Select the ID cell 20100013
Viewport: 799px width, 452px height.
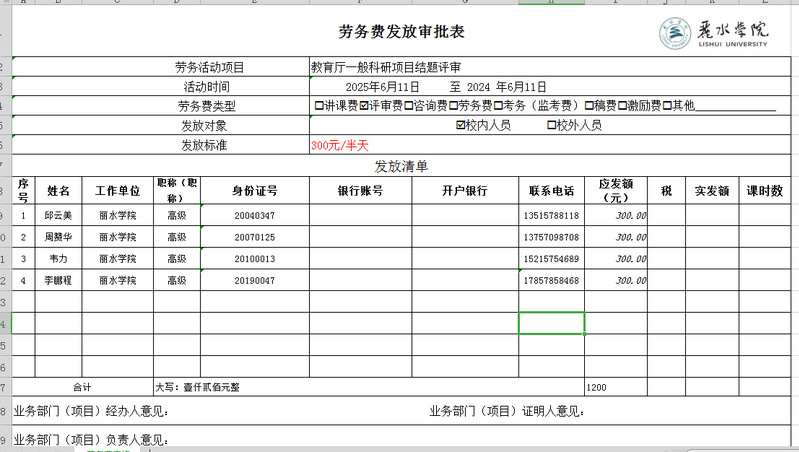point(255,258)
